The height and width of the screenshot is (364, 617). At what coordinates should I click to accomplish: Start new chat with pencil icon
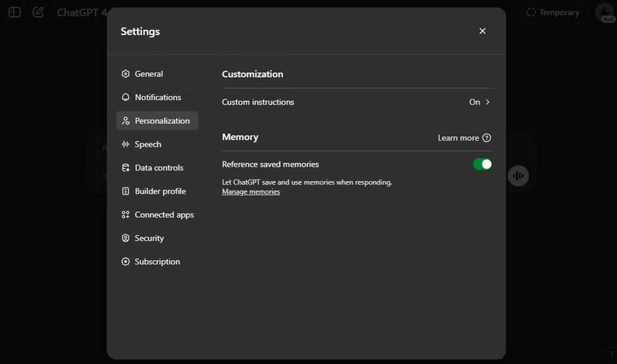tap(38, 12)
